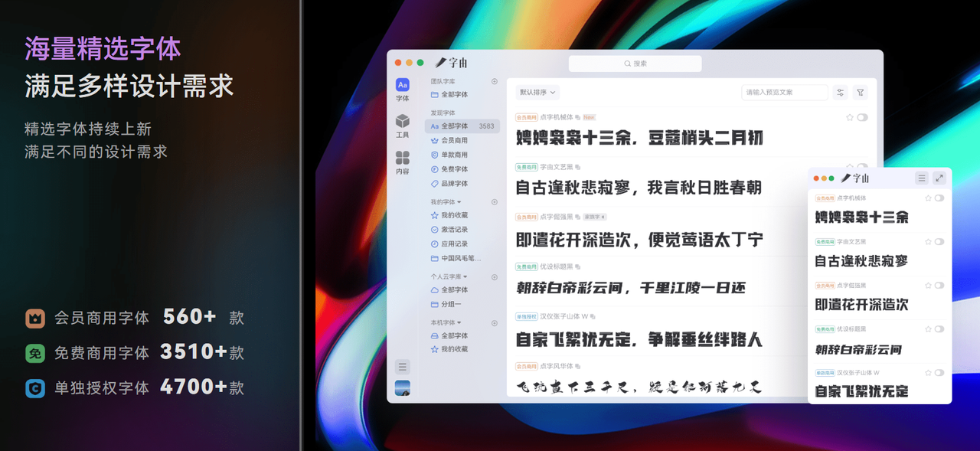Open the 工具 (Tools) section in left rail
Image resolution: width=980 pixels, height=451 pixels.
402,125
